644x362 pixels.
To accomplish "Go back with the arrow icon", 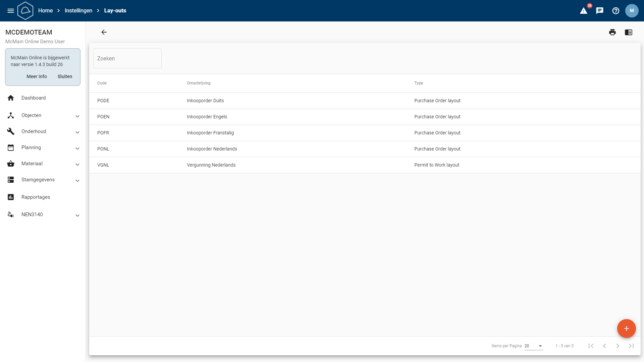I will [x=104, y=32].
